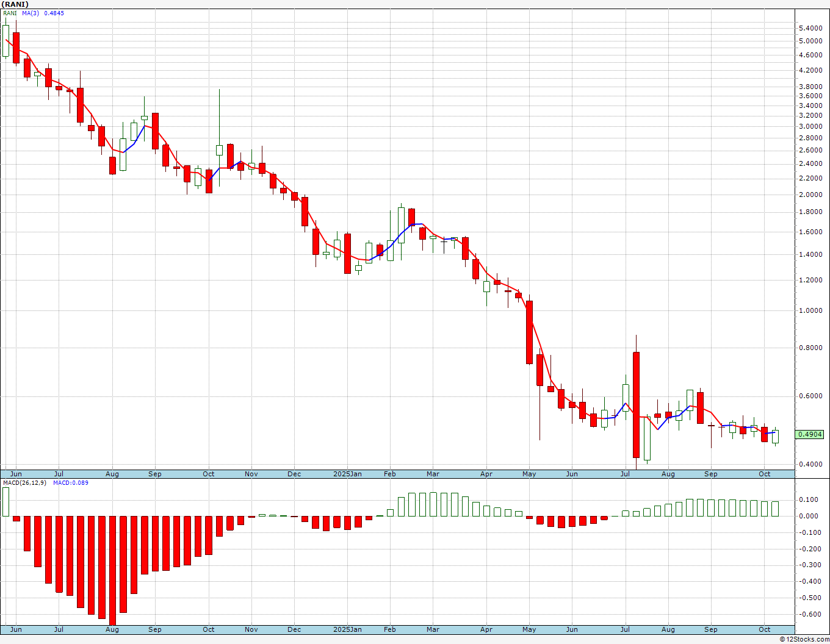This screenshot has width=830, height=644.
Task: Click the tall October 2024 wick candle
Action: (x=219, y=137)
